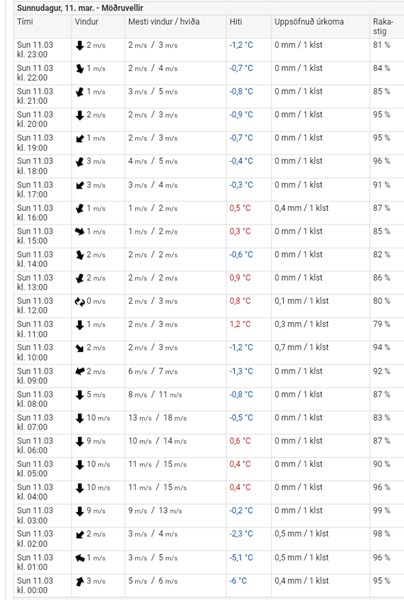This screenshot has width=404, height=600.
Task: Click wind arrow icon at 10:00
Action: [x=80, y=348]
